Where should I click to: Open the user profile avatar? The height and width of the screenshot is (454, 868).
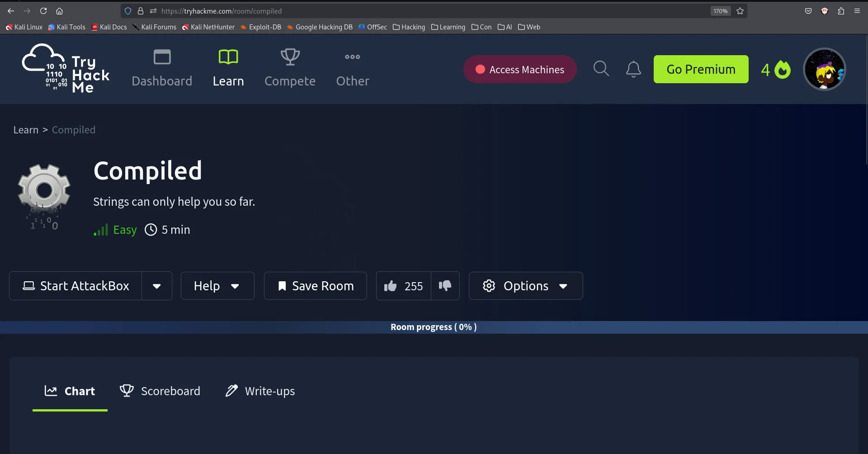coord(824,69)
